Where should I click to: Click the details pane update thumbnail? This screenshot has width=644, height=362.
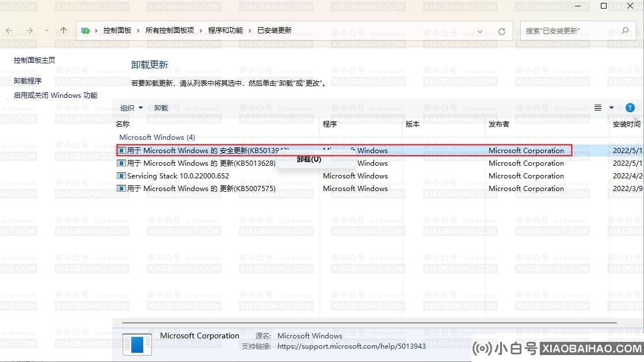(137, 344)
